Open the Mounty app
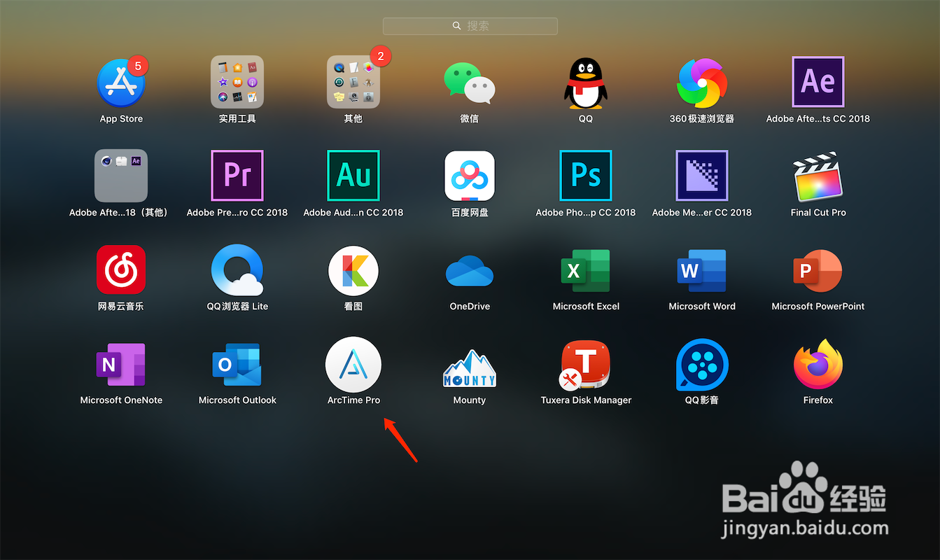Viewport: 940px width, 560px height. [x=470, y=367]
